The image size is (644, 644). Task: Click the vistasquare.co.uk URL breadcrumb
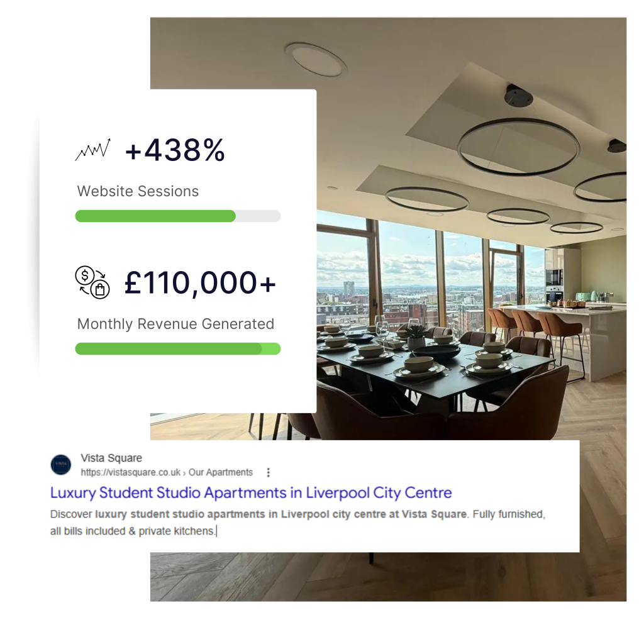coord(167,472)
